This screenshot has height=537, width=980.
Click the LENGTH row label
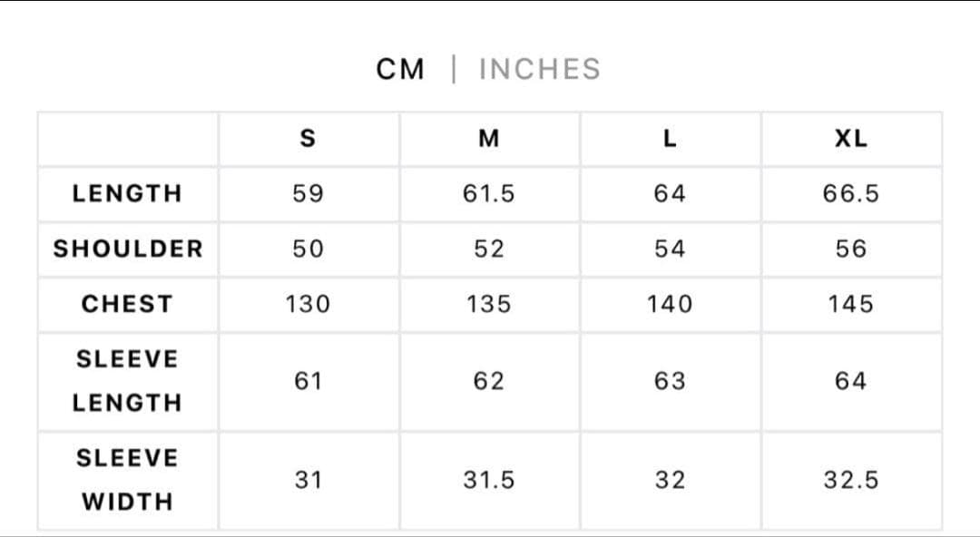[127, 193]
